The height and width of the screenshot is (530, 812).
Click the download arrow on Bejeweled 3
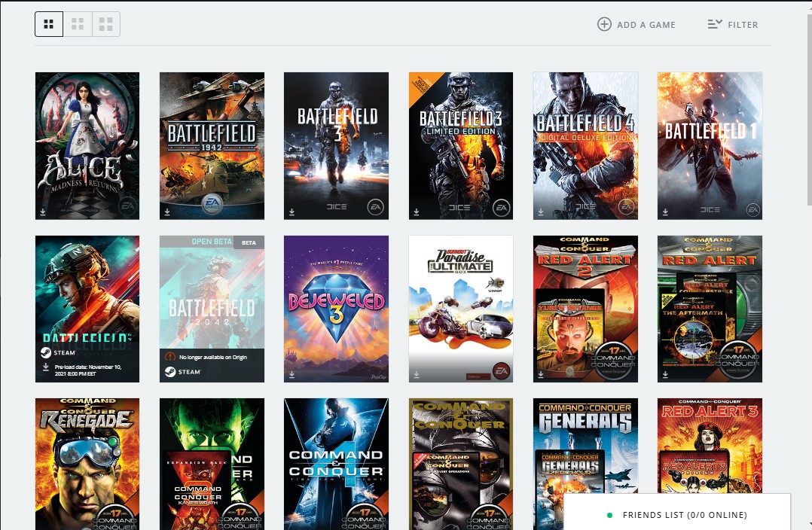(292, 374)
